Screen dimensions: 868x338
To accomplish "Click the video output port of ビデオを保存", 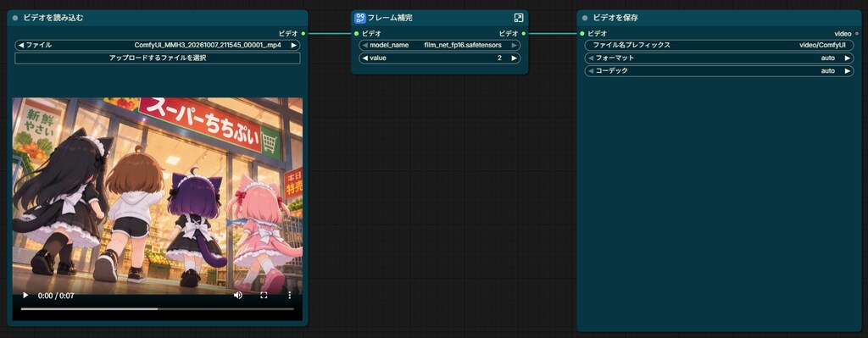I will 858,34.
